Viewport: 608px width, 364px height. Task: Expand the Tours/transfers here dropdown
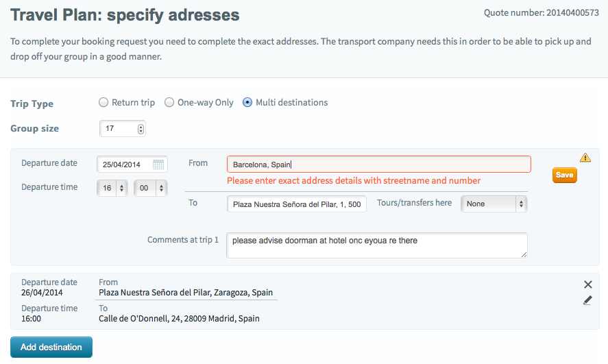[x=494, y=204]
